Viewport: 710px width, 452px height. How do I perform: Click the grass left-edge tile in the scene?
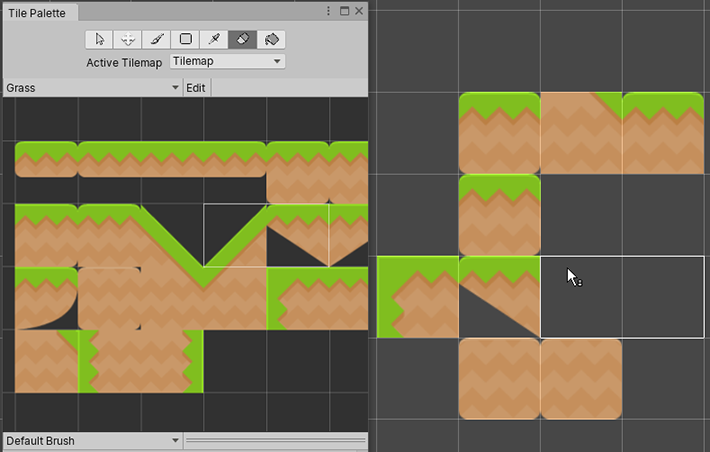tap(417, 297)
